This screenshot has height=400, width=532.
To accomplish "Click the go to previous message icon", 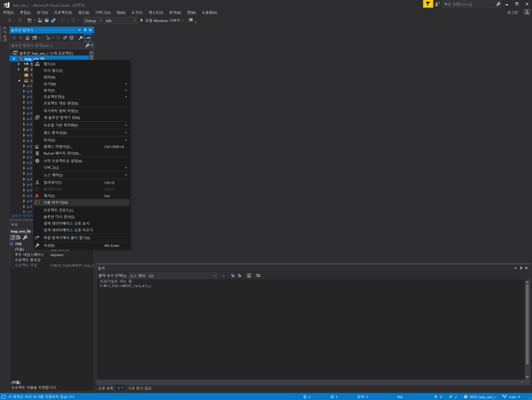I will [233, 275].
